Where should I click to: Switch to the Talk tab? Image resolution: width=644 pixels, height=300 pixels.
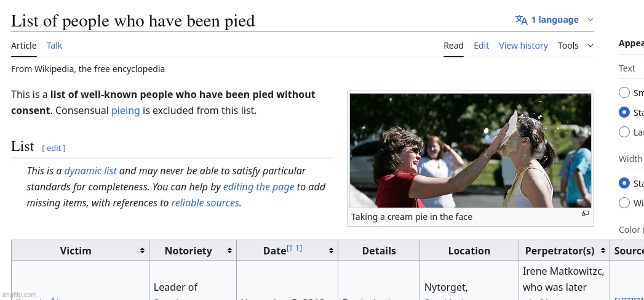point(54,45)
